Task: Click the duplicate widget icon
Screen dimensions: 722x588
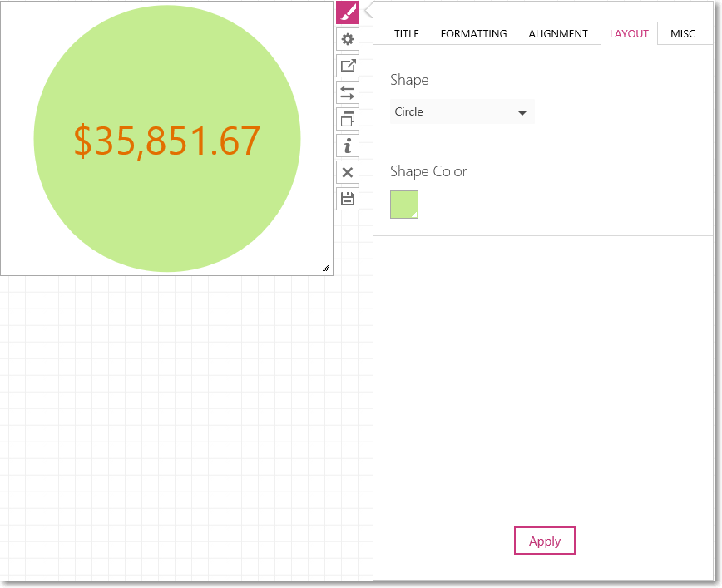Action: [x=348, y=119]
